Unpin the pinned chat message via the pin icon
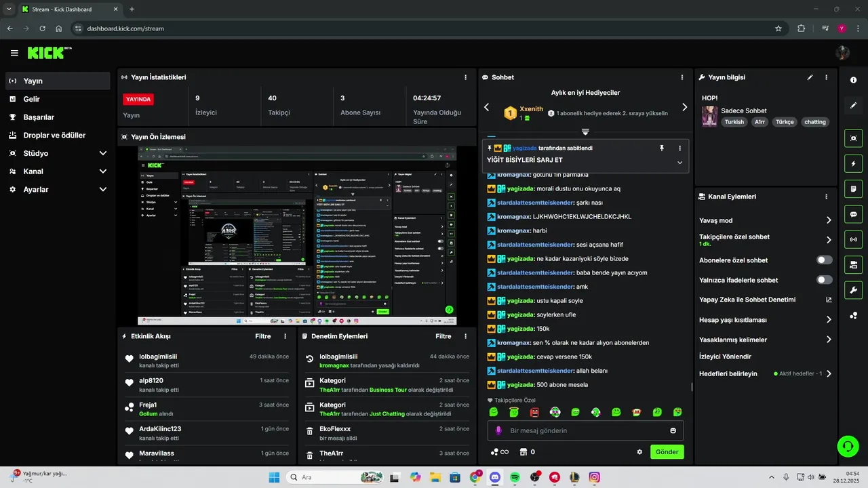868x488 pixels. click(x=662, y=148)
